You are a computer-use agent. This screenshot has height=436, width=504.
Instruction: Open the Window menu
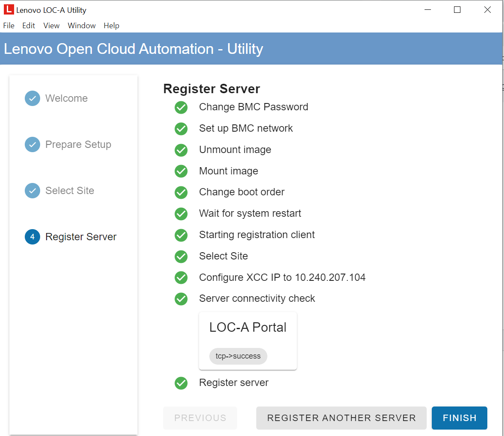point(82,25)
